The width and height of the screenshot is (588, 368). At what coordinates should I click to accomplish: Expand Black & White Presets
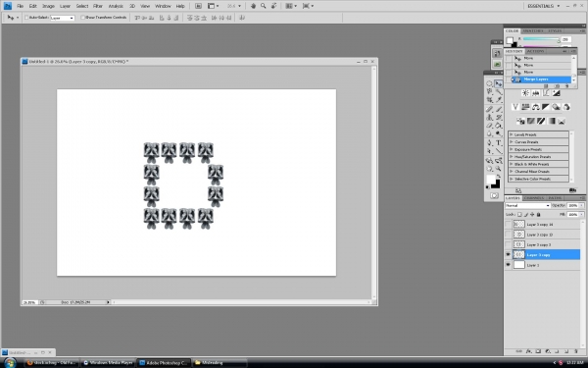[511, 164]
